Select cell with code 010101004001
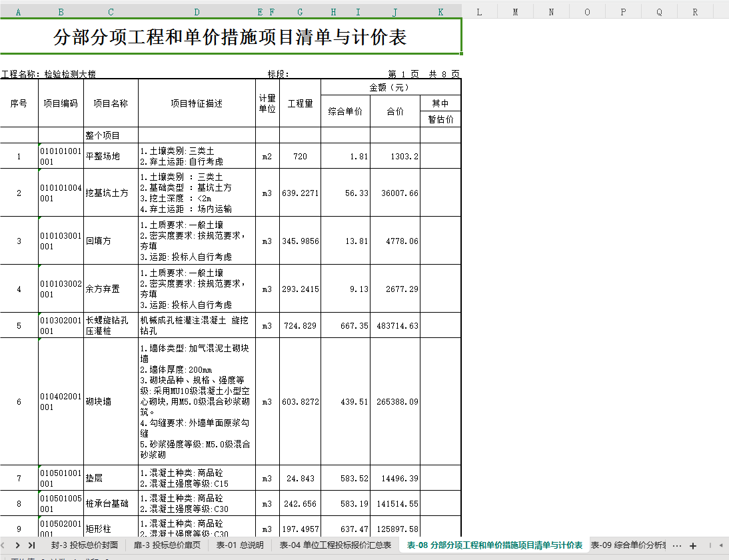 coord(61,193)
